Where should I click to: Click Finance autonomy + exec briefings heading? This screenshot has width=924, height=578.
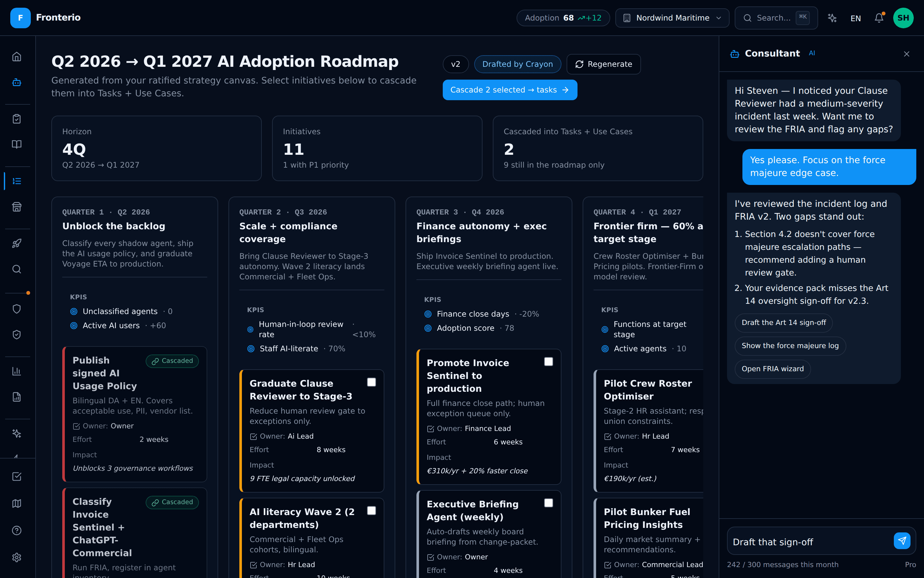[482, 232]
